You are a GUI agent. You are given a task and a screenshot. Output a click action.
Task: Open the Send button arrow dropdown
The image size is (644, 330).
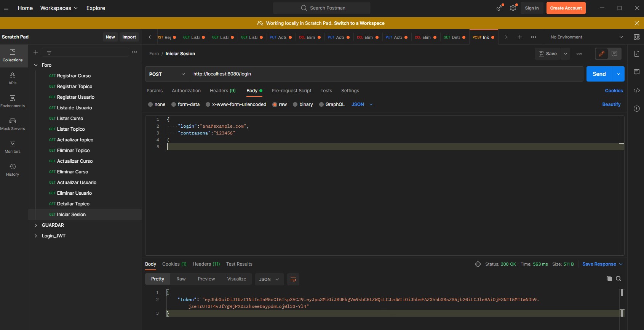[x=618, y=74]
